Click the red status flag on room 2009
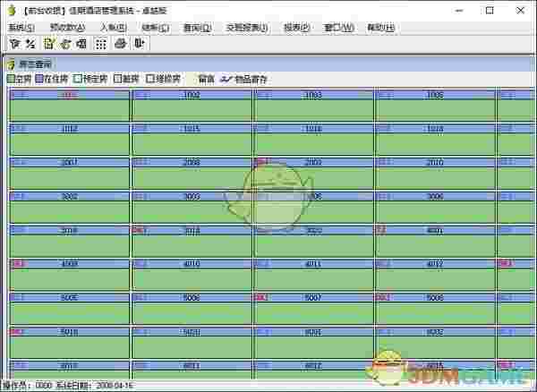The image size is (537, 392). pos(261,162)
